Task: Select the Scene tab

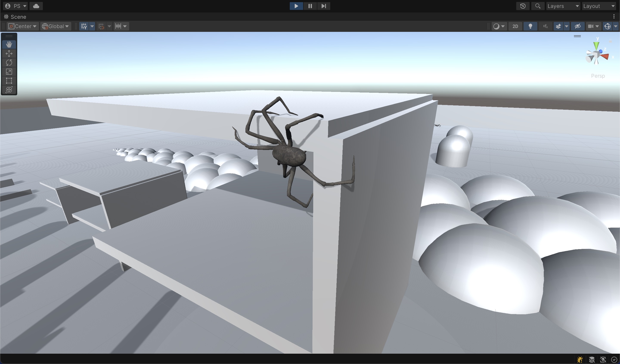Action: pyautogui.click(x=15, y=17)
